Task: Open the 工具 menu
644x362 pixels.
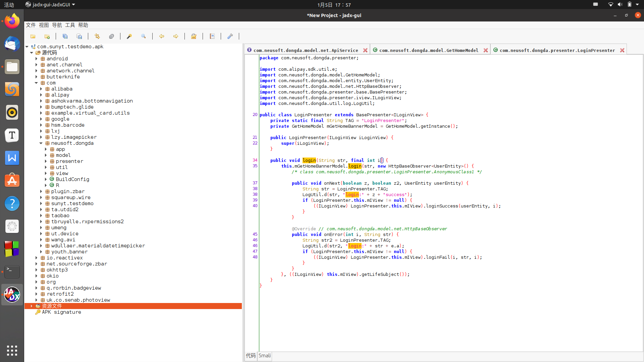Action: 70,25
